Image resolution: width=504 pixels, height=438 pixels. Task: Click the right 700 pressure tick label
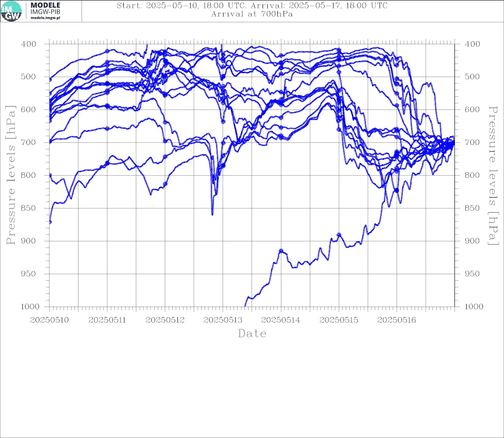472,142
